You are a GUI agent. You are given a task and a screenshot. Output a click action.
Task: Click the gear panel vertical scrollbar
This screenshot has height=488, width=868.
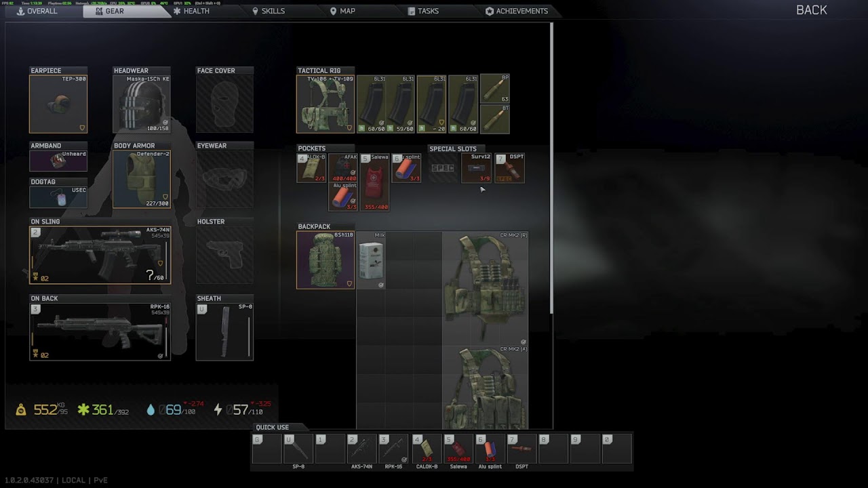coord(551,168)
